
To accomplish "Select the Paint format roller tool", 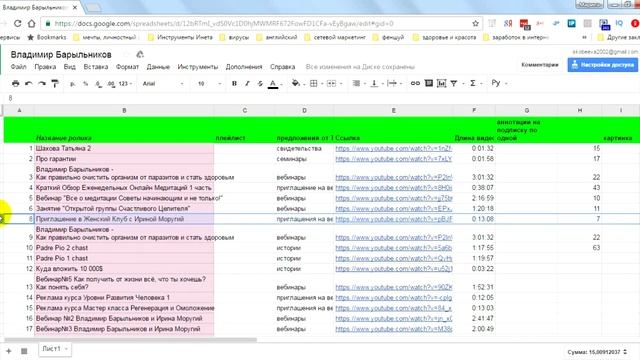I will click(x=55, y=83).
